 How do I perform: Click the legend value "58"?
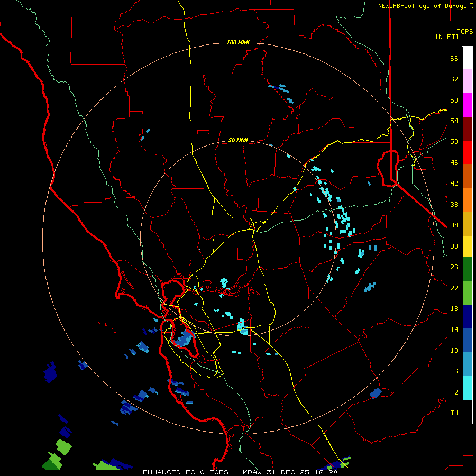click(x=454, y=100)
